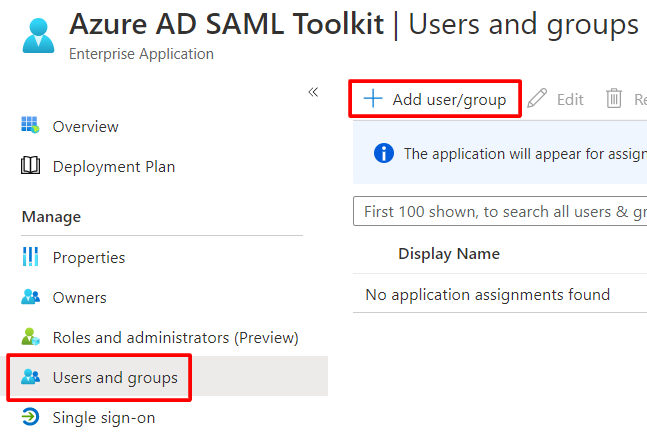Click the Overview grid icon
The image size is (647, 440).
[31, 126]
